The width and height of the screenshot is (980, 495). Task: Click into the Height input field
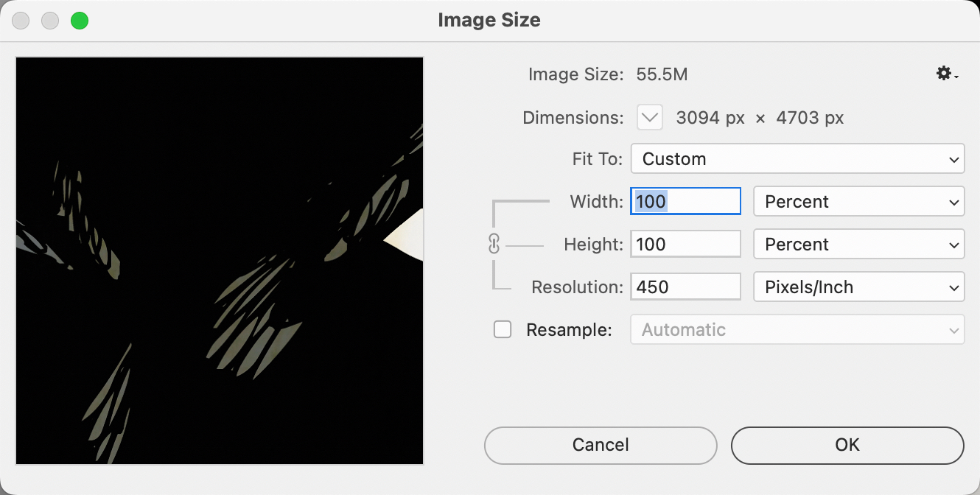[x=685, y=245]
